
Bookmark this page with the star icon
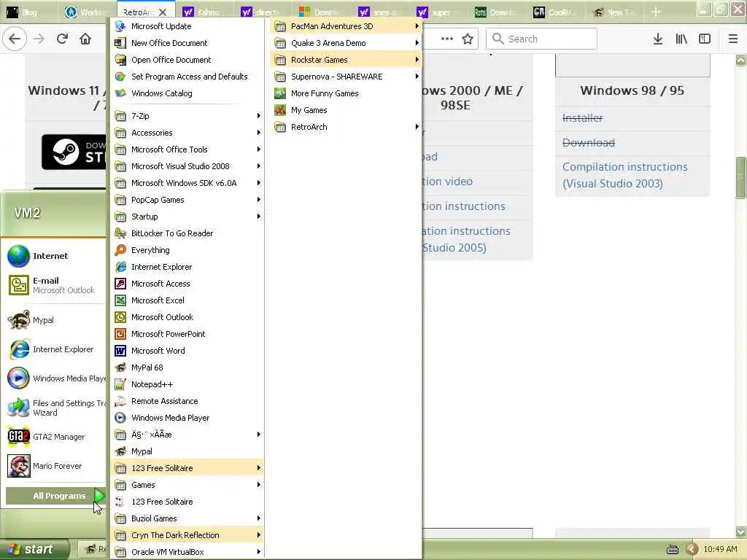[468, 39]
